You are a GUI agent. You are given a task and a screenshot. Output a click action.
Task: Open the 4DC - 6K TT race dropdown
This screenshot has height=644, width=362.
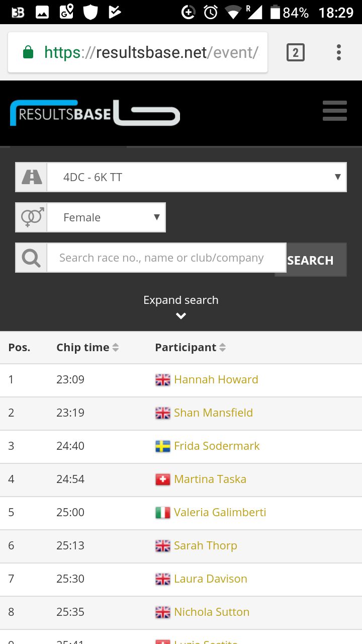pyautogui.click(x=197, y=177)
